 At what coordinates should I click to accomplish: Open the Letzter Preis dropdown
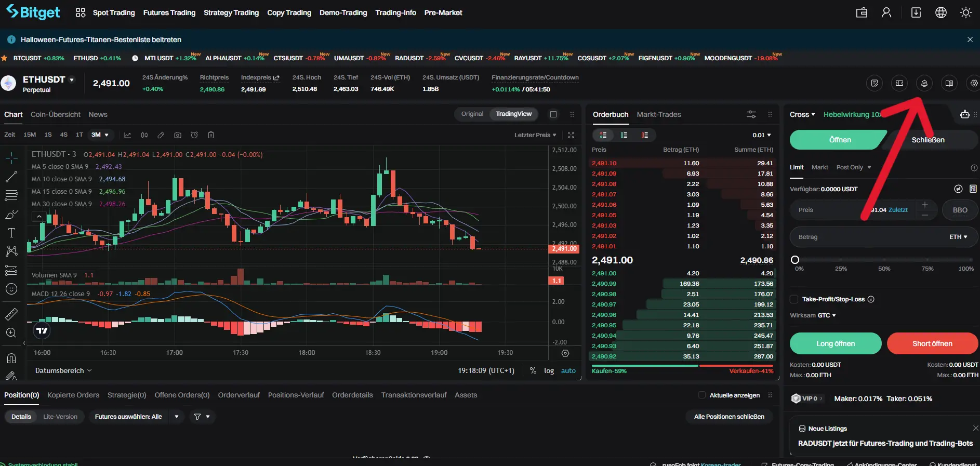coord(535,135)
